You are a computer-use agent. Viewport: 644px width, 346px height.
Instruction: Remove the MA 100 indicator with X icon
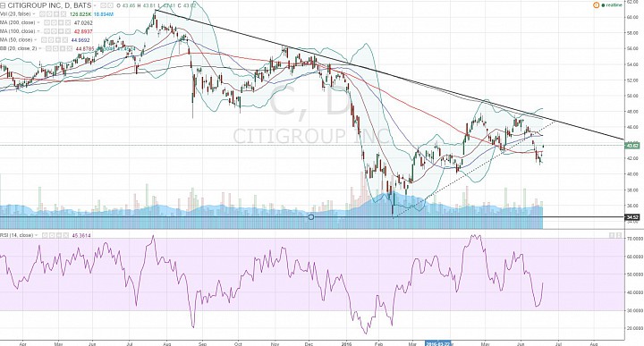pos(68,31)
